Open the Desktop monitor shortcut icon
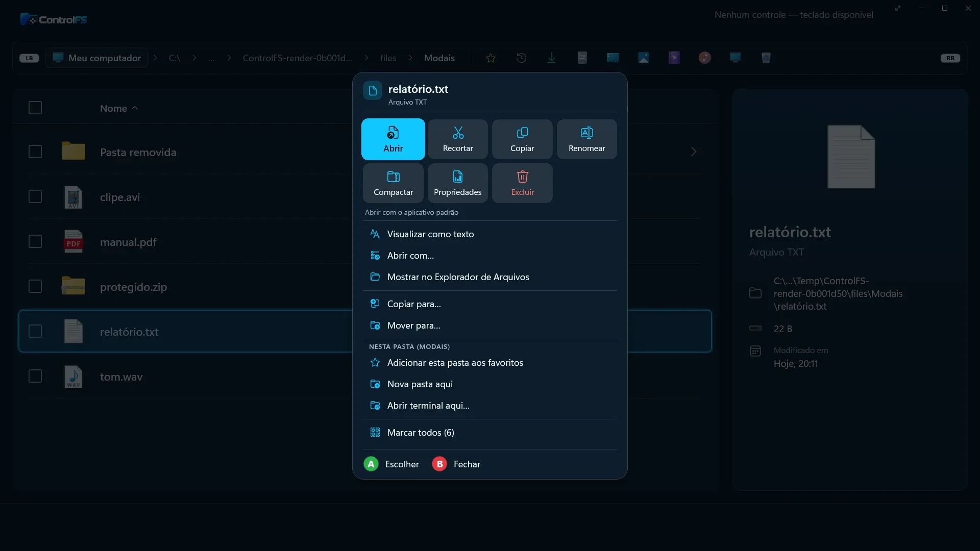The image size is (980, 551). (736, 58)
